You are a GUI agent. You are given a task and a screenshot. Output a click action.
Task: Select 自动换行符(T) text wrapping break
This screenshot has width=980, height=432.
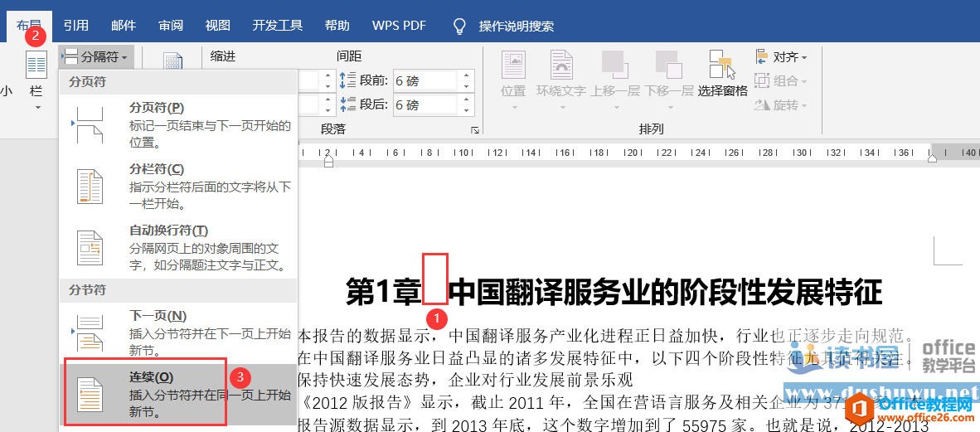[177, 248]
